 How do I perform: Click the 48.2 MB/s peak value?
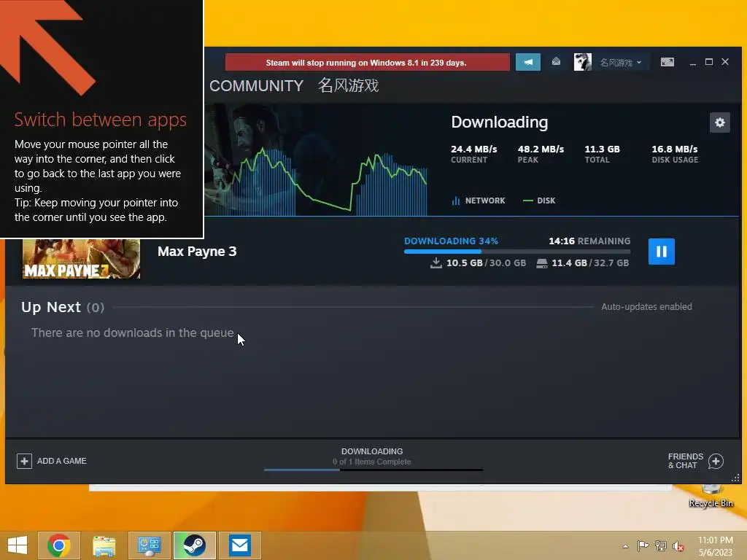pyautogui.click(x=541, y=149)
